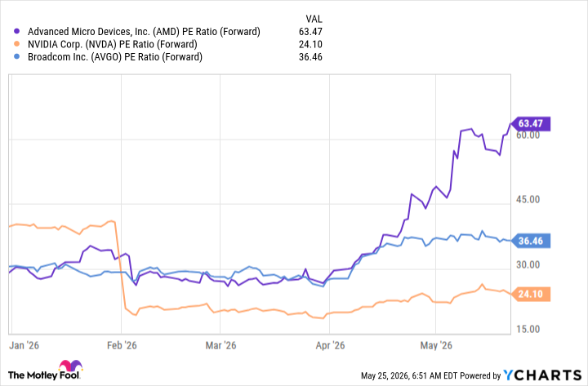The width and height of the screenshot is (588, 386).
Task: Click the 30.00 y-axis label
Action: [x=528, y=264]
